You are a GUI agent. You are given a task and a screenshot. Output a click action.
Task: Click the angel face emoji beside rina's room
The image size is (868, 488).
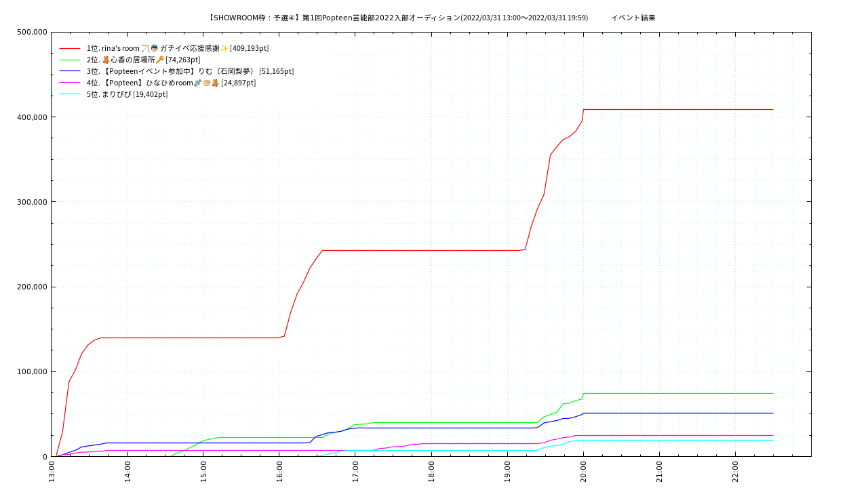click(154, 48)
